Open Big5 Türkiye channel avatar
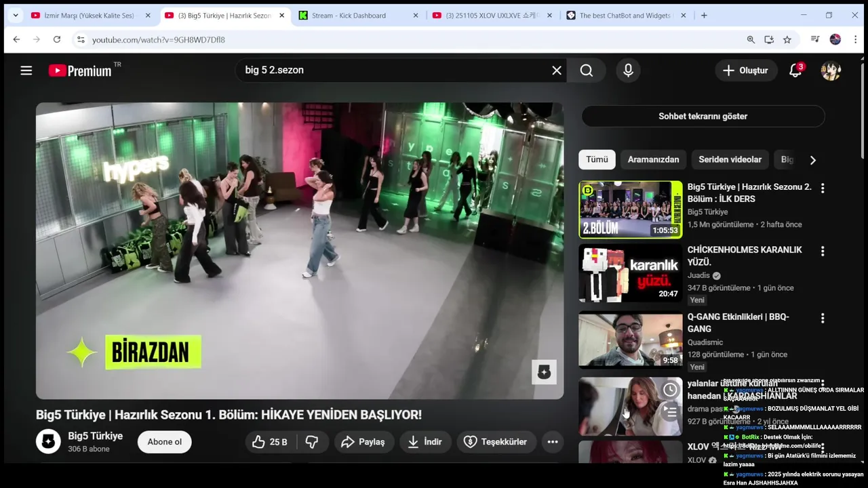 tap(48, 442)
